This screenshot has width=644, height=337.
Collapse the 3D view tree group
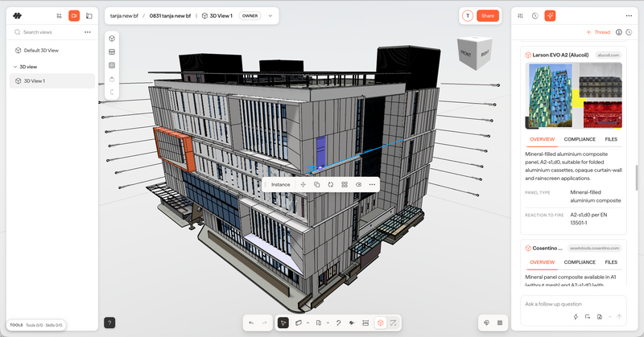pyautogui.click(x=15, y=67)
